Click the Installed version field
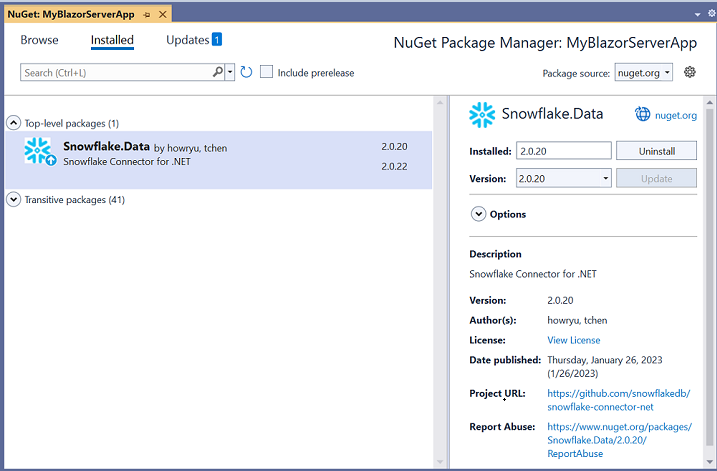Screen dimensions: 717x471 pyautogui.click(x=564, y=151)
